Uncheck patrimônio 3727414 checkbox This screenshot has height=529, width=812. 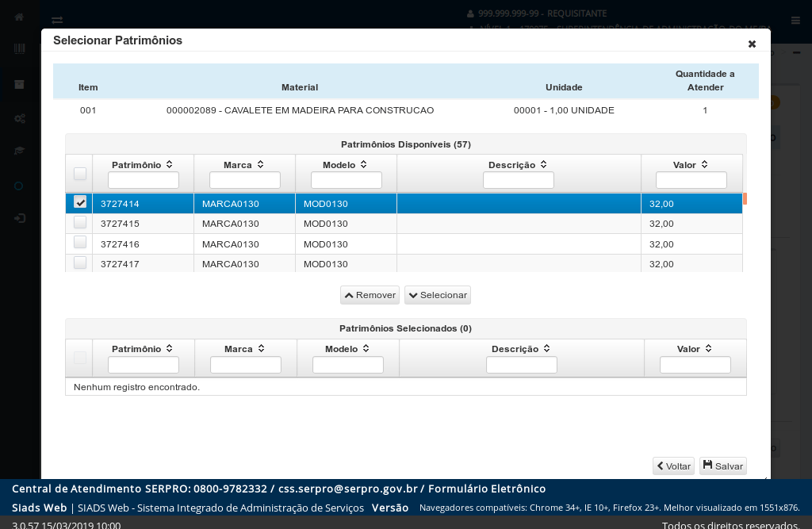pos(80,202)
